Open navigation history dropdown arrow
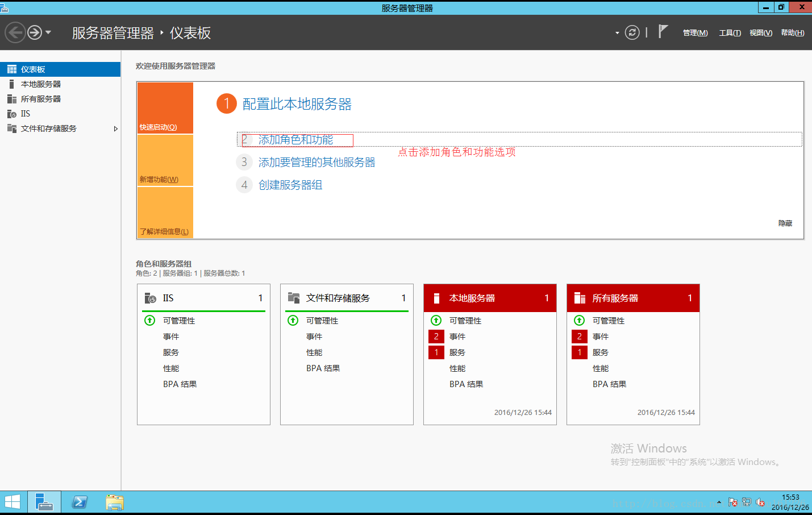The height and width of the screenshot is (515, 812). [48, 32]
